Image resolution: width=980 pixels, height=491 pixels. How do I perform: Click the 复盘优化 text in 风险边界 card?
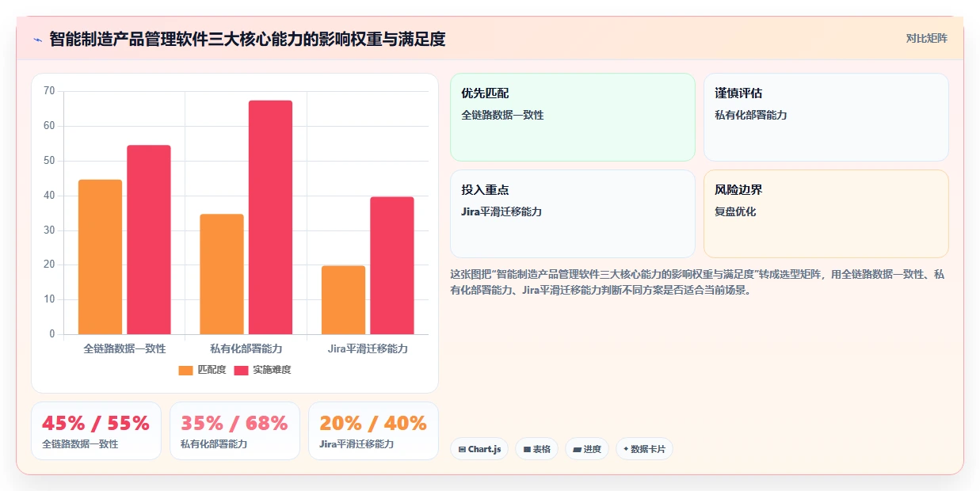click(x=735, y=211)
